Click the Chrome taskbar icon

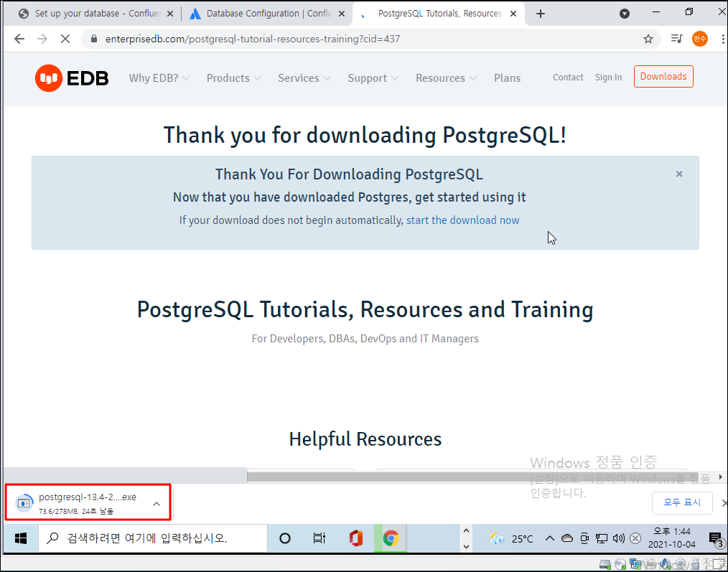pos(391,538)
